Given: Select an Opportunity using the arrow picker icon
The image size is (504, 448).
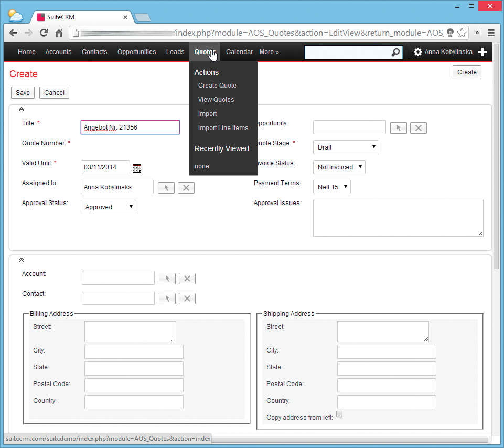Looking at the screenshot, I should click(x=398, y=127).
